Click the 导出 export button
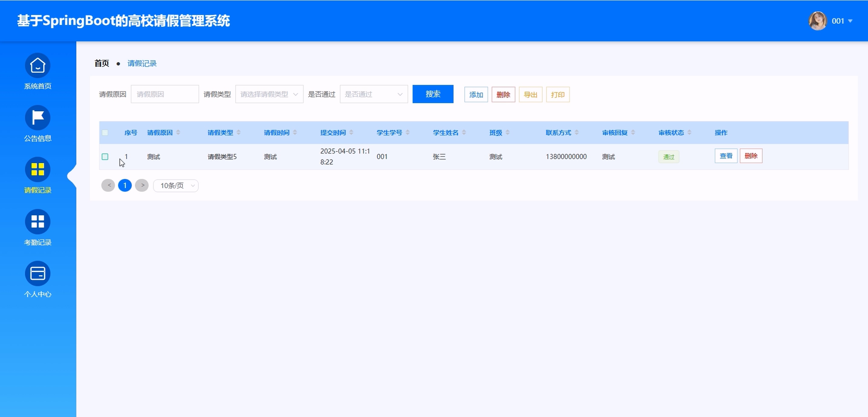 click(530, 95)
